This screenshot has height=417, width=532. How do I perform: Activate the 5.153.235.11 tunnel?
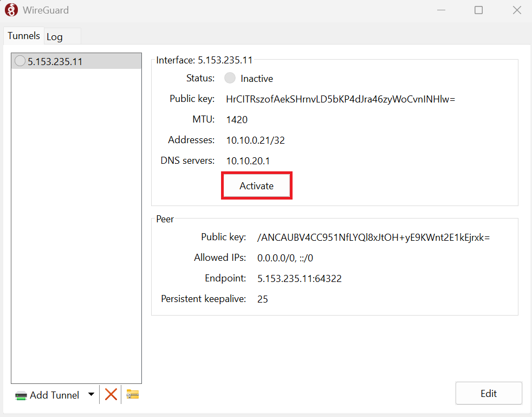coord(257,185)
